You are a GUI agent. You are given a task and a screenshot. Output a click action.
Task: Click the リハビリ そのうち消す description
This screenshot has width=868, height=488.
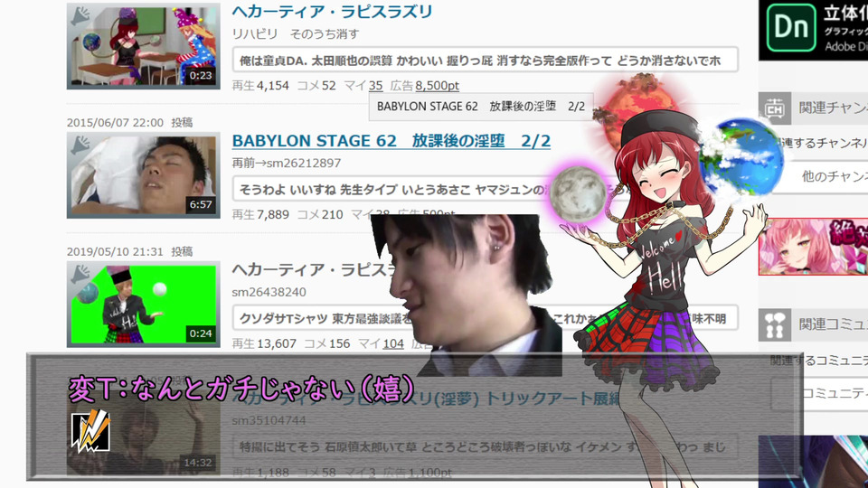coord(296,33)
